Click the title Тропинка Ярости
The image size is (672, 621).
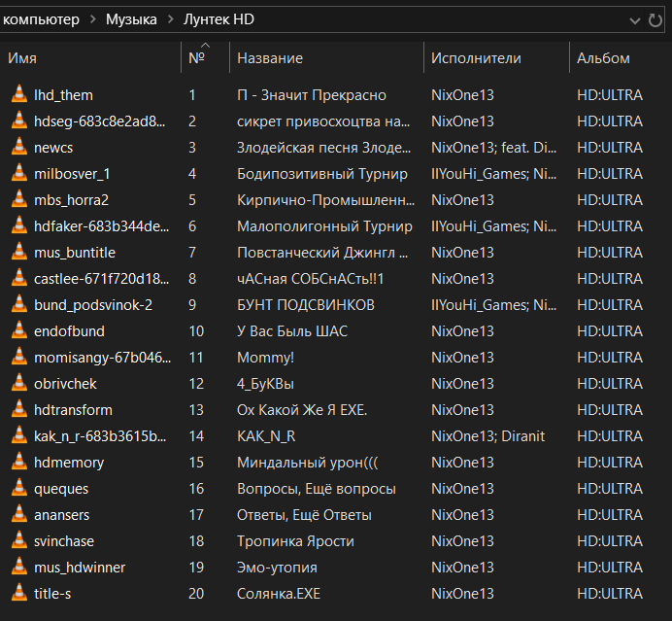295,541
